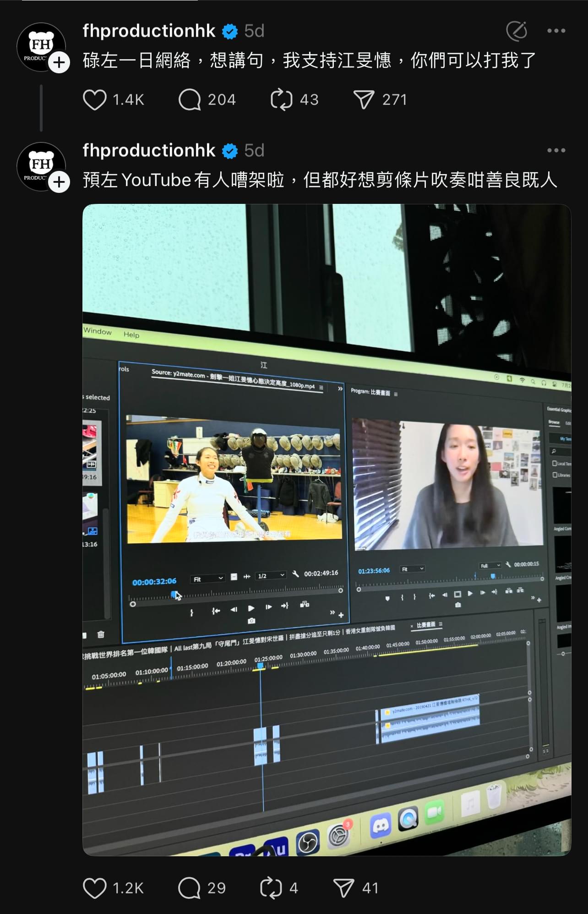Viewport: 588px width, 914px height.
Task: Play the clip in Source monitor
Action: (251, 608)
